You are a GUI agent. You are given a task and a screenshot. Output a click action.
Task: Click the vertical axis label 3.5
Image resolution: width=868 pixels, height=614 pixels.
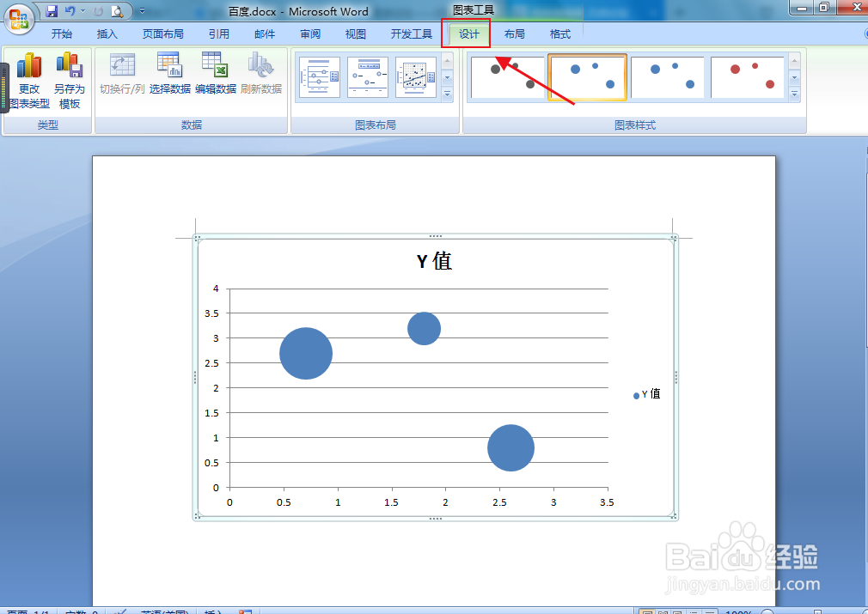coord(211,313)
